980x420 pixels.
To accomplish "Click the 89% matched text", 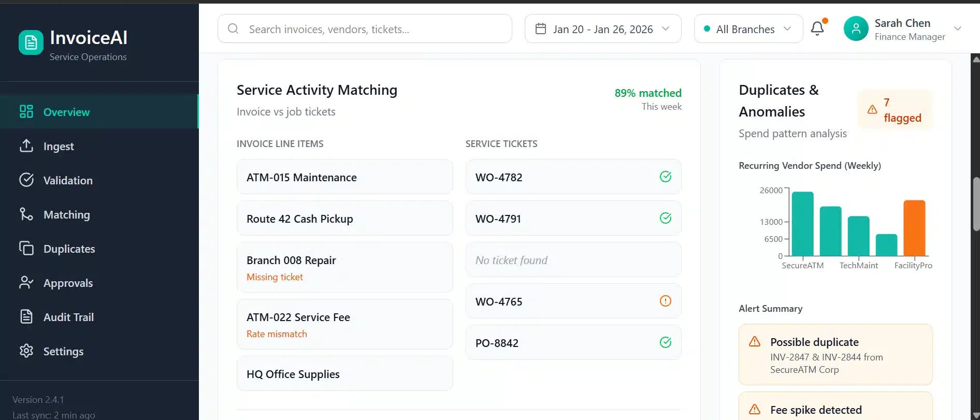I will point(648,93).
